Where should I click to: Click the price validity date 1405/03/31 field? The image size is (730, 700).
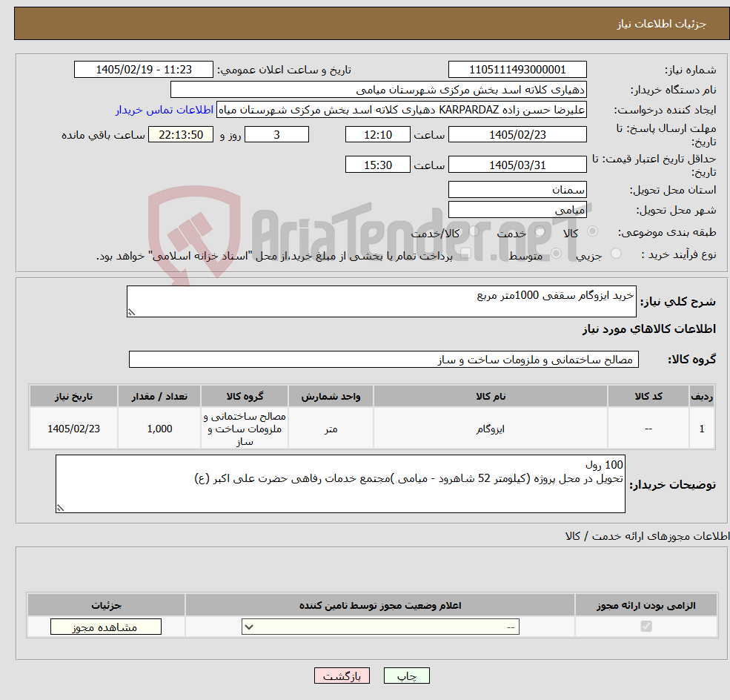(x=517, y=165)
